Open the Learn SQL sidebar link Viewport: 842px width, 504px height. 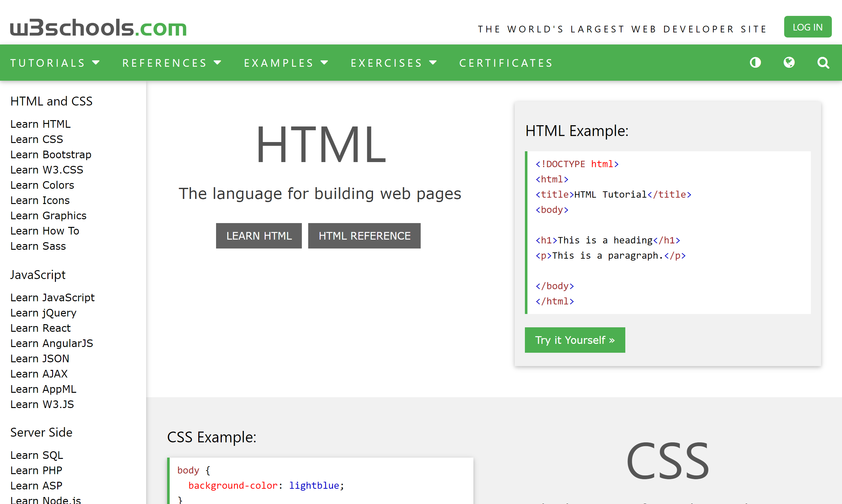(37, 455)
